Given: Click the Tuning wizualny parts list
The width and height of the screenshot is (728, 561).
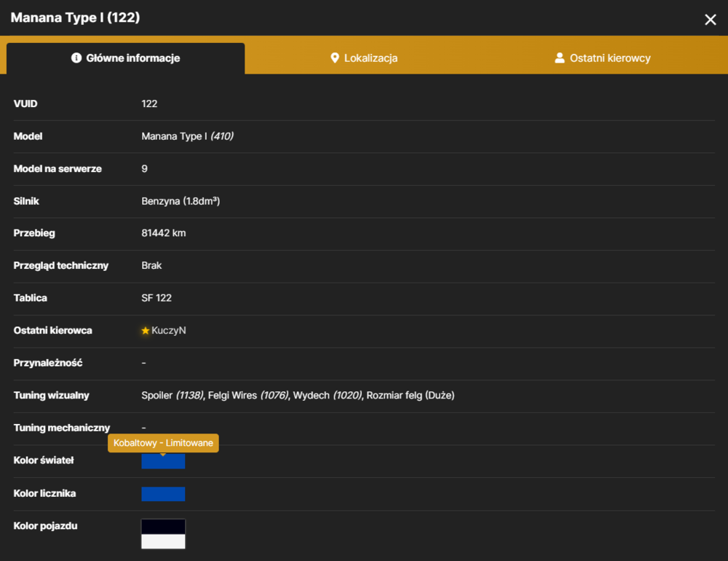Looking at the screenshot, I should [x=298, y=395].
